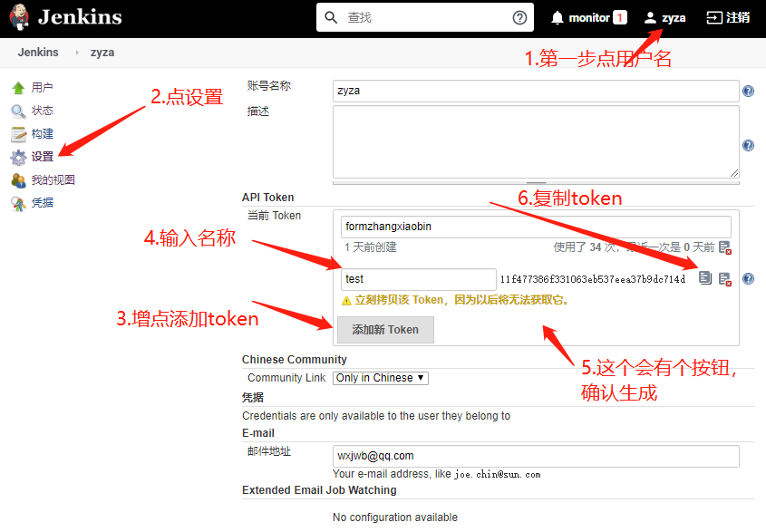Click the breadcrumb separator arrow after Jenkins

(x=77, y=53)
